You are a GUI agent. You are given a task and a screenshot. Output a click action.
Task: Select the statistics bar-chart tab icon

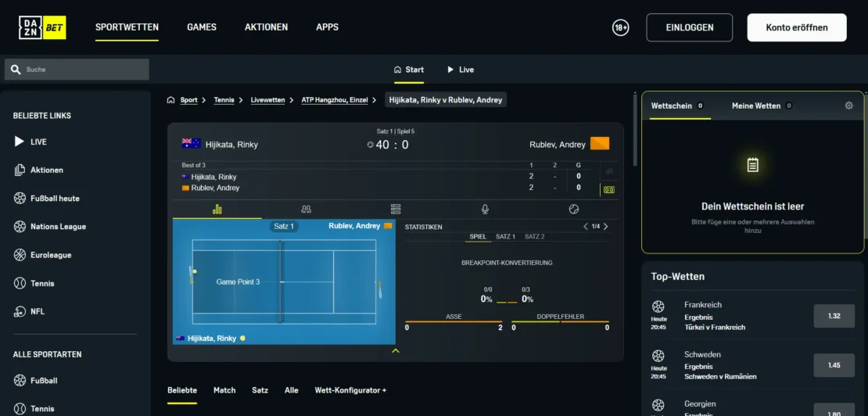(x=217, y=209)
